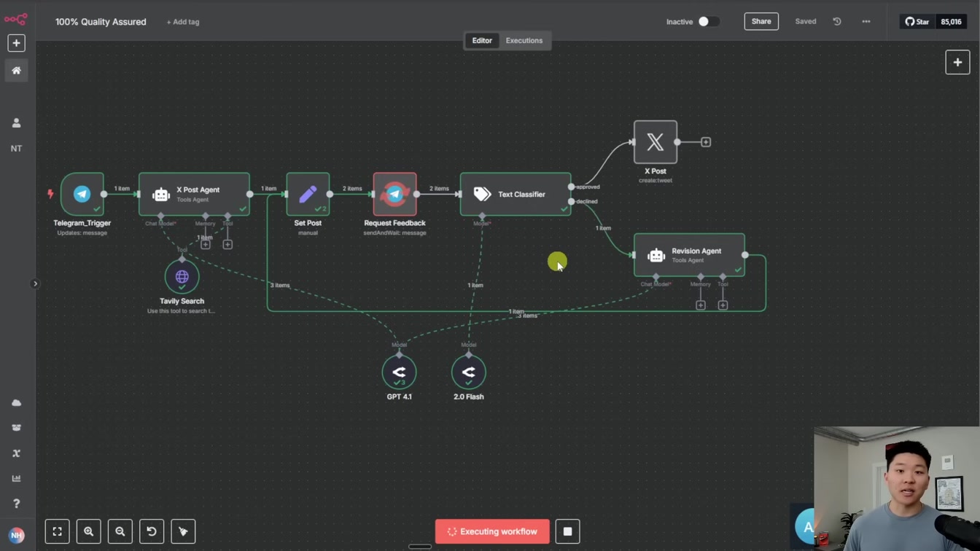980x551 pixels.
Task: Open the NH user avatar menu
Action: pos(16,535)
